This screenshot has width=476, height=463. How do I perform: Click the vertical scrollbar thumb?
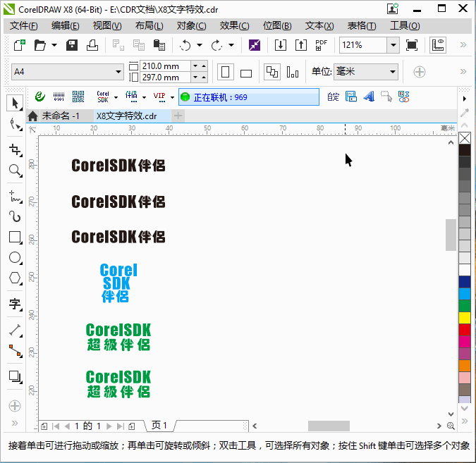coord(451,235)
